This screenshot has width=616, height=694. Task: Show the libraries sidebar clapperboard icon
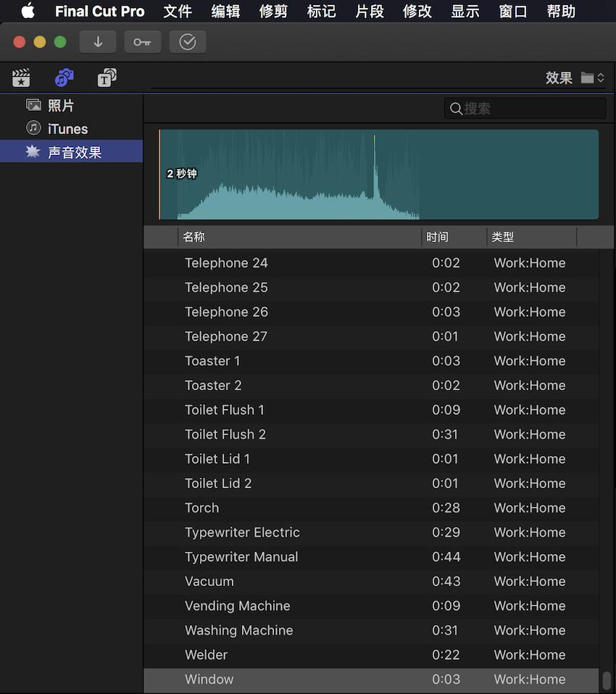(21, 78)
